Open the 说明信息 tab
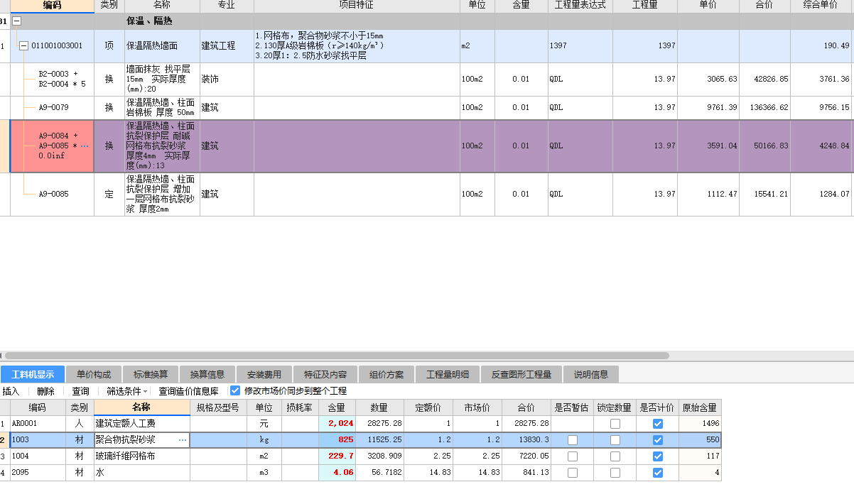 [591, 375]
